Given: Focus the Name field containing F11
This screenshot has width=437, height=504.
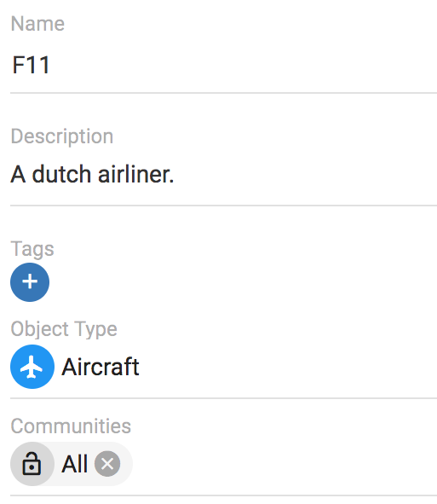Looking at the screenshot, I should click(223, 66).
